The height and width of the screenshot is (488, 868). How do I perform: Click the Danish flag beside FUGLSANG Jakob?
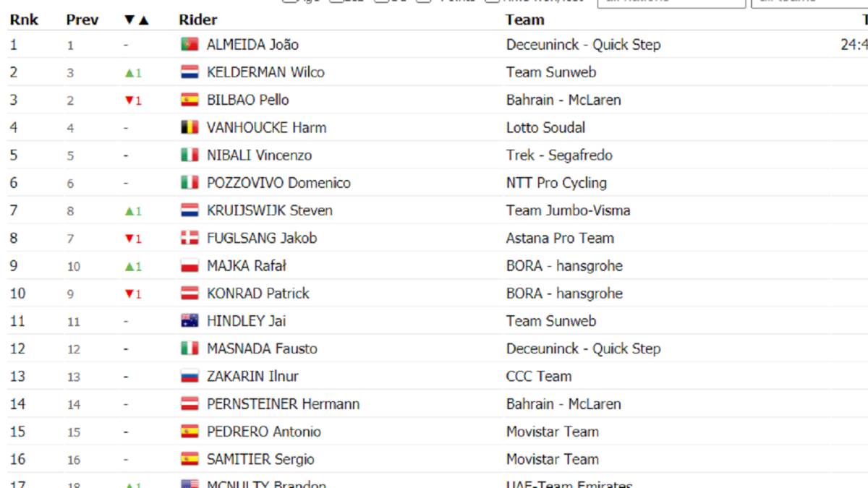pyautogui.click(x=190, y=239)
